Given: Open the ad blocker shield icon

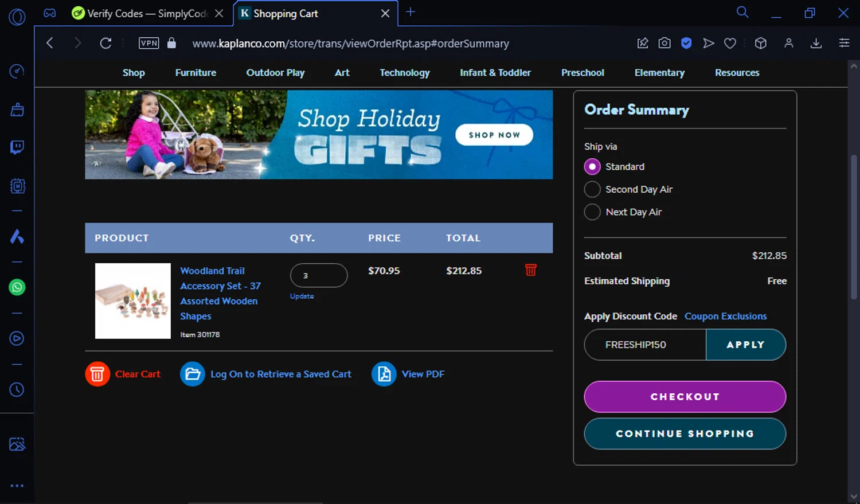Looking at the screenshot, I should tap(686, 43).
